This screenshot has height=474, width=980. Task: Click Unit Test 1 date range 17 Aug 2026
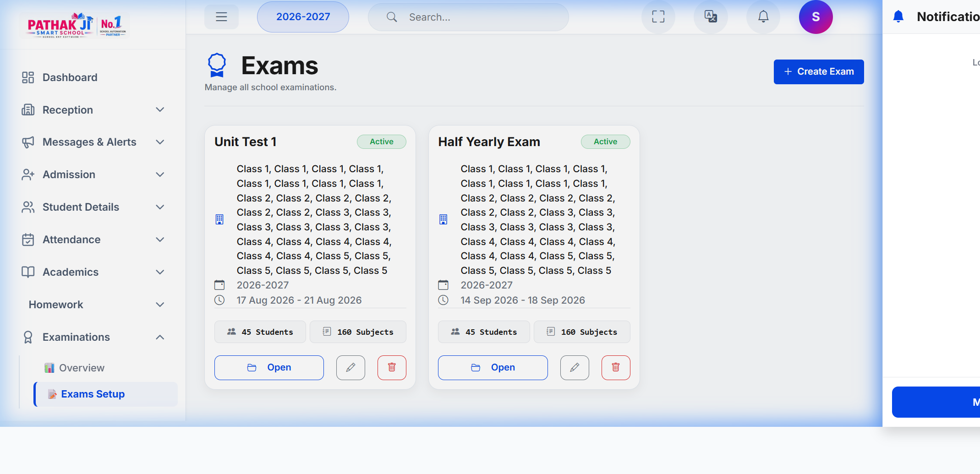(299, 300)
